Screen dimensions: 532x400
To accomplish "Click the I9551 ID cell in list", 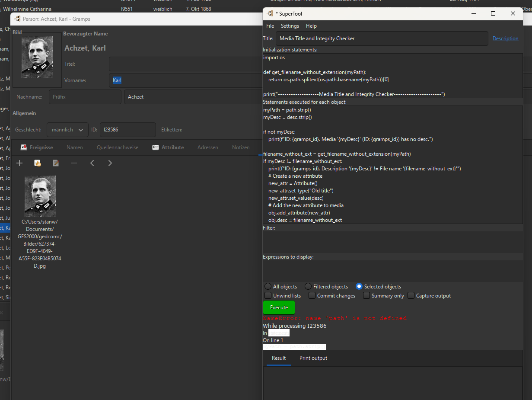I will click(127, 9).
